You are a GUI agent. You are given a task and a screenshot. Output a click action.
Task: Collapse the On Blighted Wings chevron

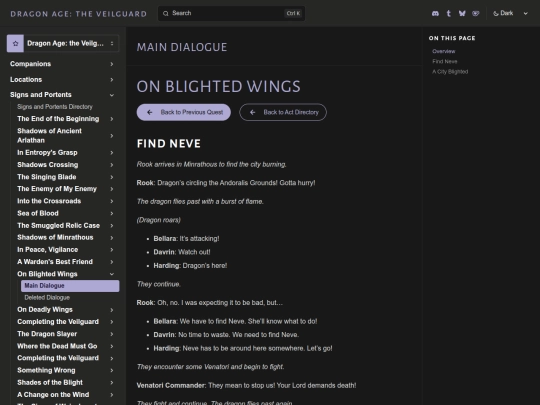point(112,274)
